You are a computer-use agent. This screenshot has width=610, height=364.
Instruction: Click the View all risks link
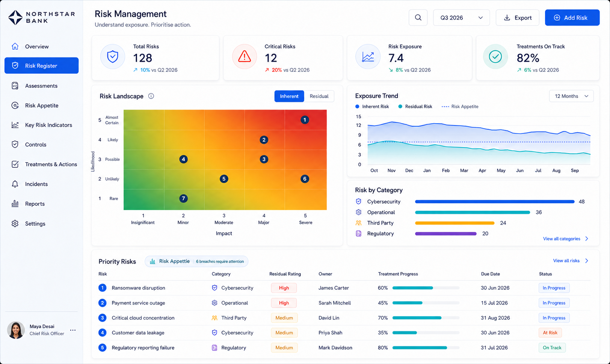coord(566,261)
